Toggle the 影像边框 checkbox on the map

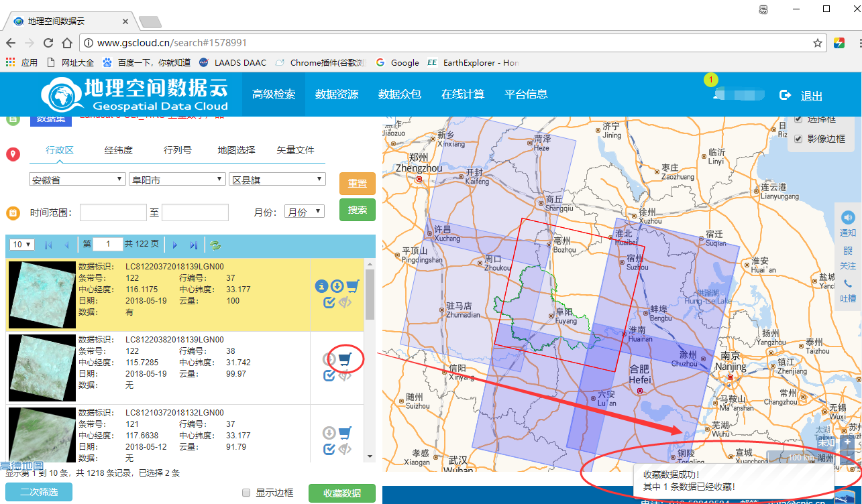[x=798, y=139]
